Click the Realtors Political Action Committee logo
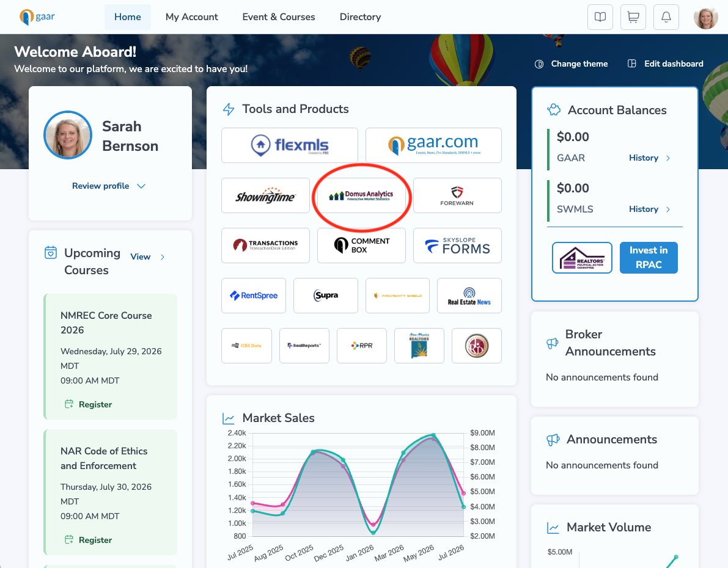 [582, 258]
